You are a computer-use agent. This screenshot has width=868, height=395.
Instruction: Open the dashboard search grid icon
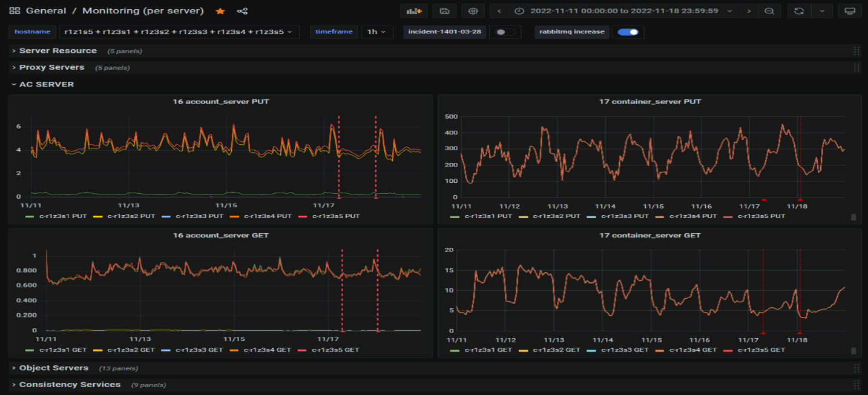(15, 11)
